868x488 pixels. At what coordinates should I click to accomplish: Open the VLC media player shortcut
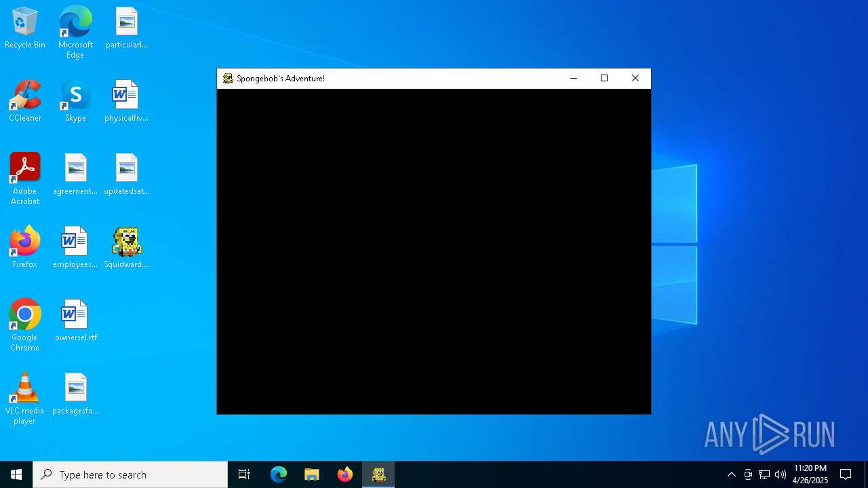coord(25,399)
